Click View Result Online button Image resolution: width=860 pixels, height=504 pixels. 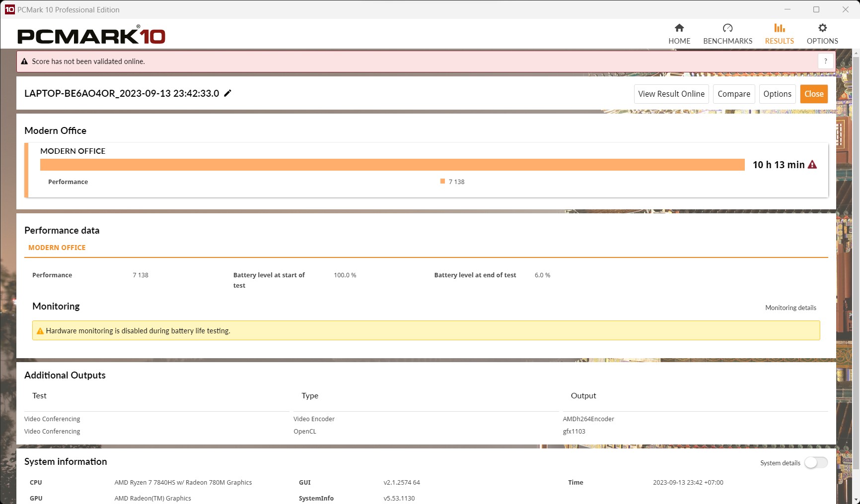click(x=671, y=94)
